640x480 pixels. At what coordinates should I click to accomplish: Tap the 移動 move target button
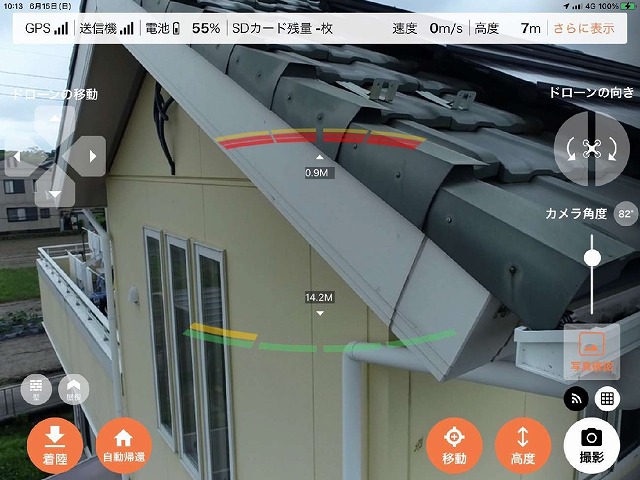(454, 445)
